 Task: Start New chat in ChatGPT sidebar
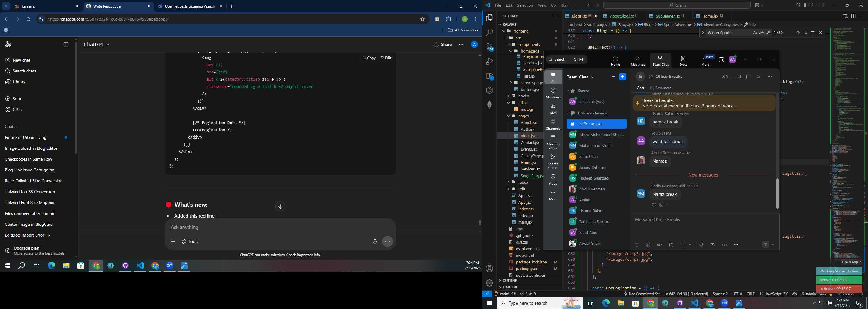pos(17,60)
